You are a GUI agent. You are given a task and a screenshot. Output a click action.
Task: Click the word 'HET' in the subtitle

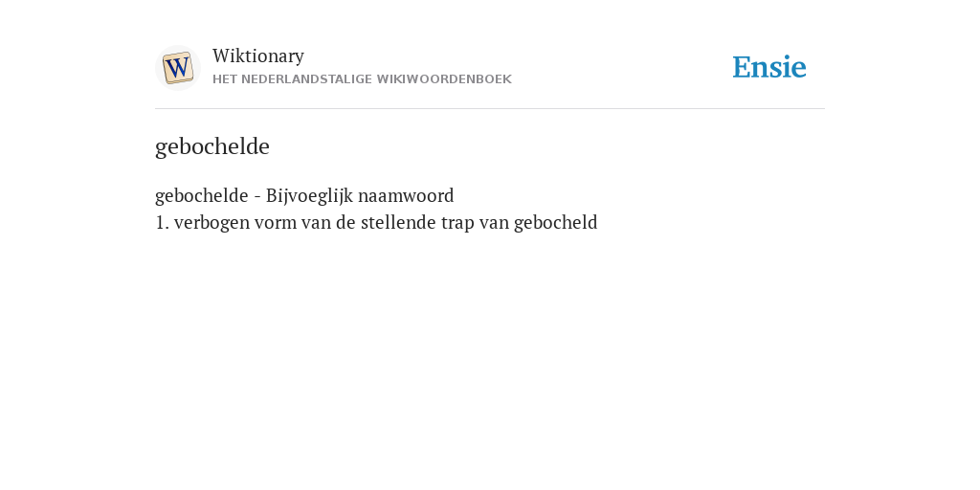click(225, 79)
